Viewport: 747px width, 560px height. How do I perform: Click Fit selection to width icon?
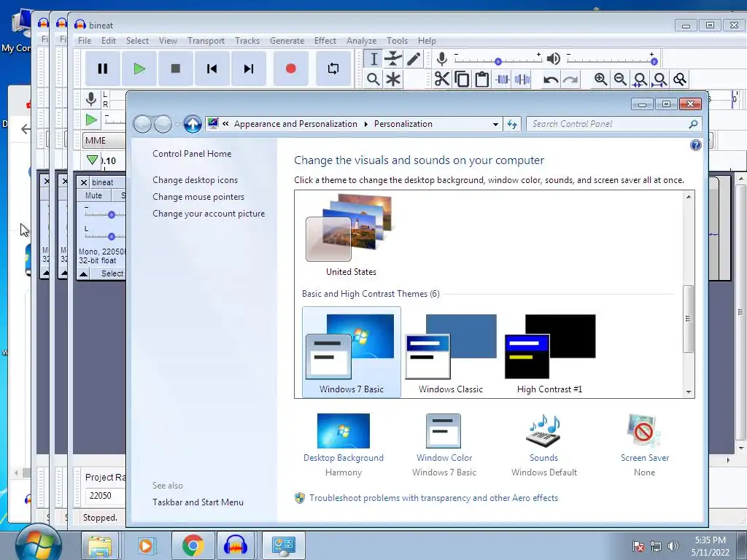[640, 79]
